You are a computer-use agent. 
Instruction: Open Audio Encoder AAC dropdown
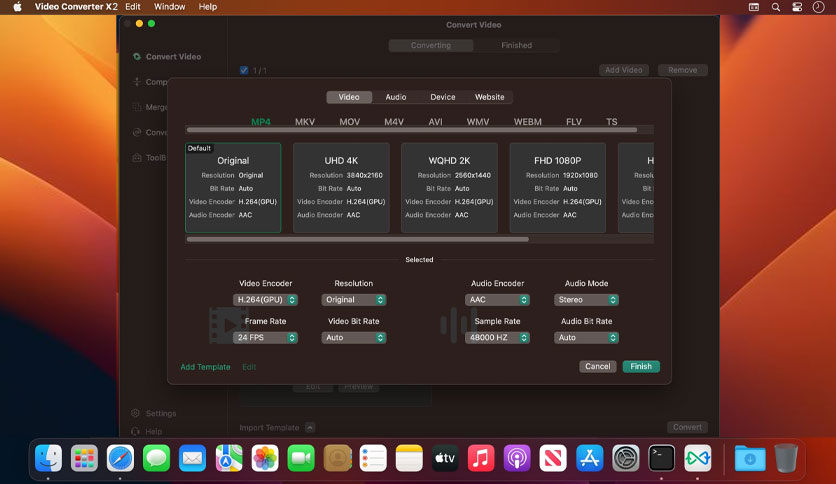tap(497, 300)
